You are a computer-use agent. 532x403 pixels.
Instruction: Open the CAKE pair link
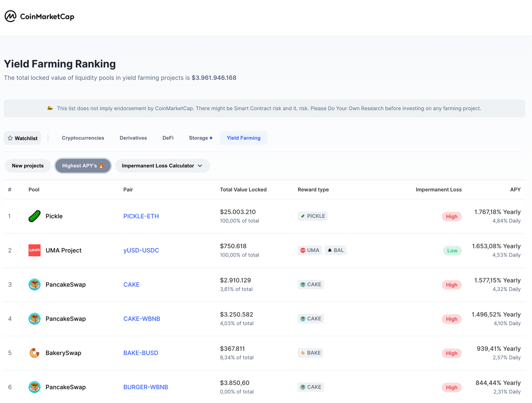click(131, 285)
